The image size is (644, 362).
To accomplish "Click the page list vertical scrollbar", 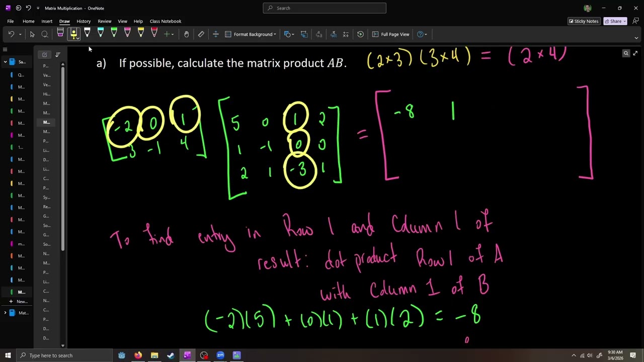I will 63,159.
